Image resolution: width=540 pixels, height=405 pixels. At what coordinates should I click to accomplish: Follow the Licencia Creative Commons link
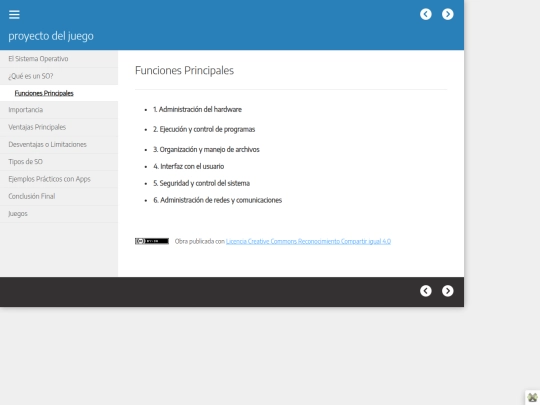coord(308,241)
